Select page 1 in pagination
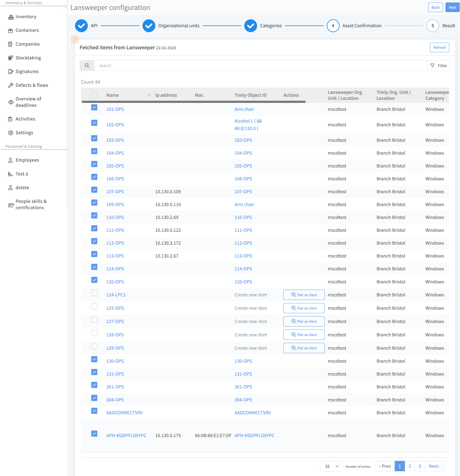The image size is (460, 476). (x=400, y=466)
